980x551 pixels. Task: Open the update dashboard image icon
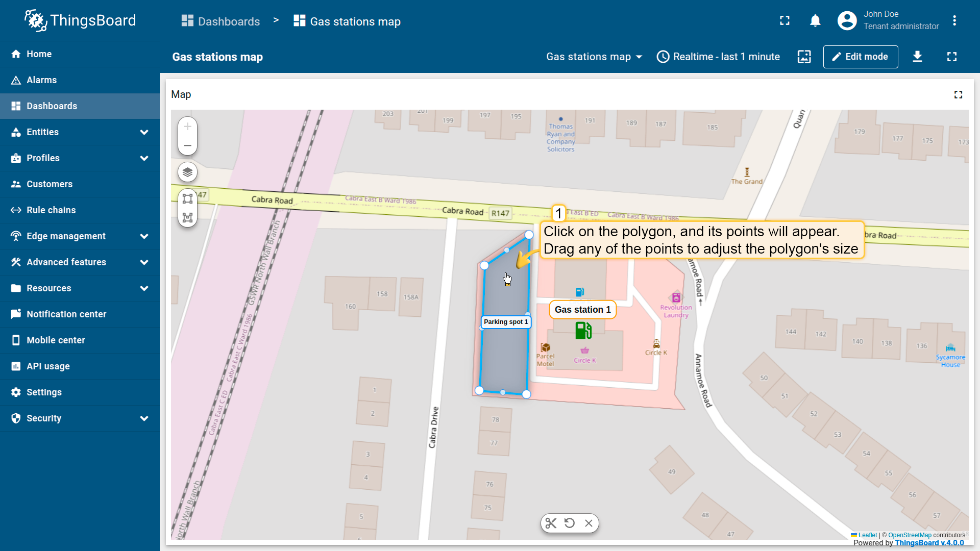pos(804,57)
